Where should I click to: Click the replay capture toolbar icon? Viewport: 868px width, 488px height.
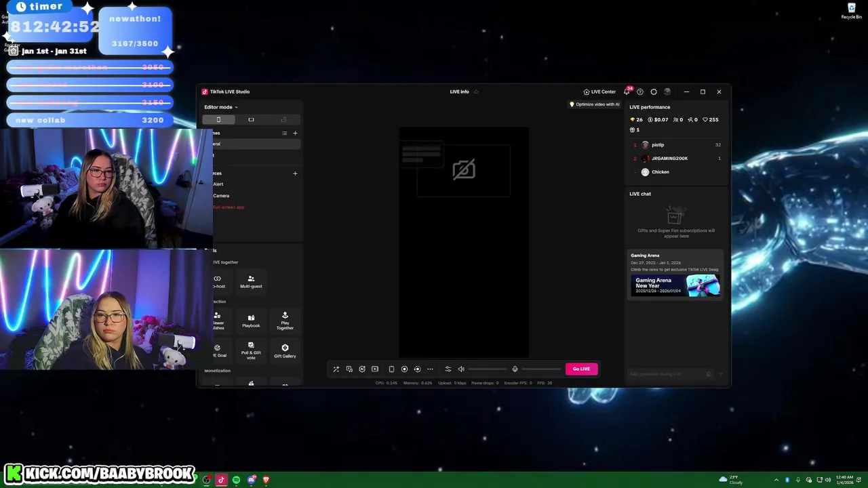pos(417,369)
